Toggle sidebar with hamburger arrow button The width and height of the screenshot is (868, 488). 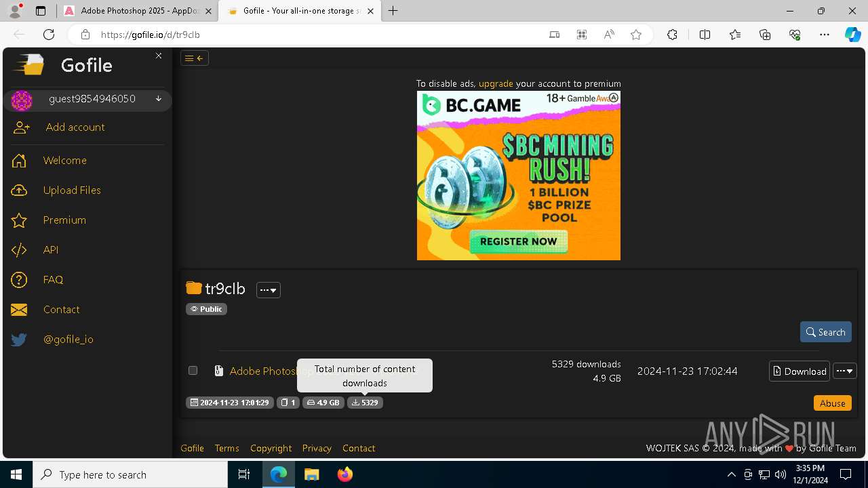tap(195, 58)
